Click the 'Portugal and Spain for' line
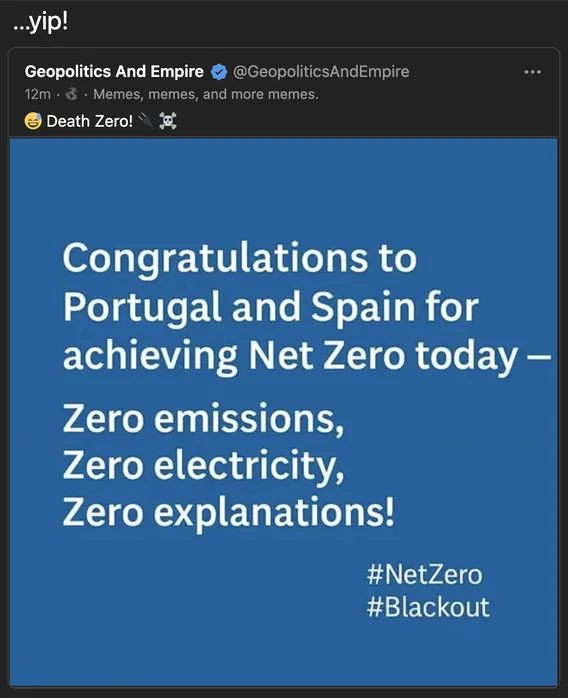This screenshot has height=698, width=568. point(271,308)
